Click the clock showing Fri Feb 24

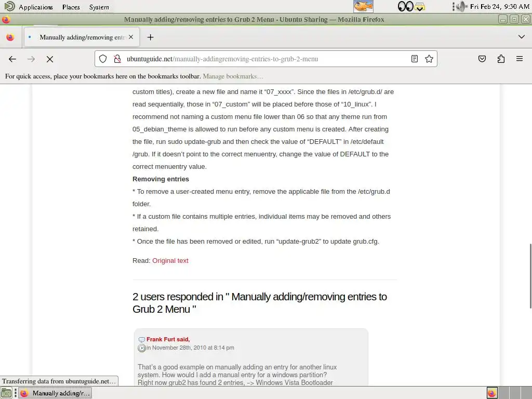coord(499,6)
